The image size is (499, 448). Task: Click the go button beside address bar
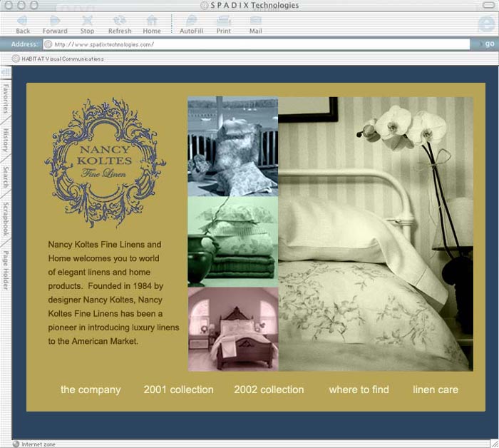tap(488, 44)
